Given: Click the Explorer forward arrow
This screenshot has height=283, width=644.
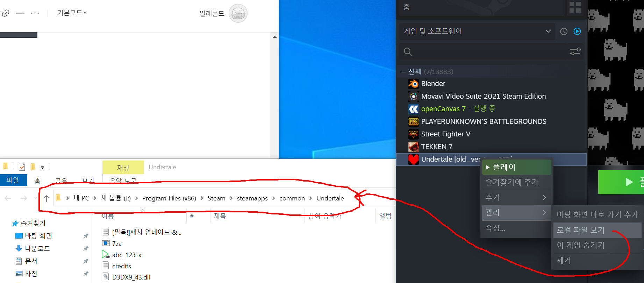Looking at the screenshot, I should pyautogui.click(x=24, y=198).
